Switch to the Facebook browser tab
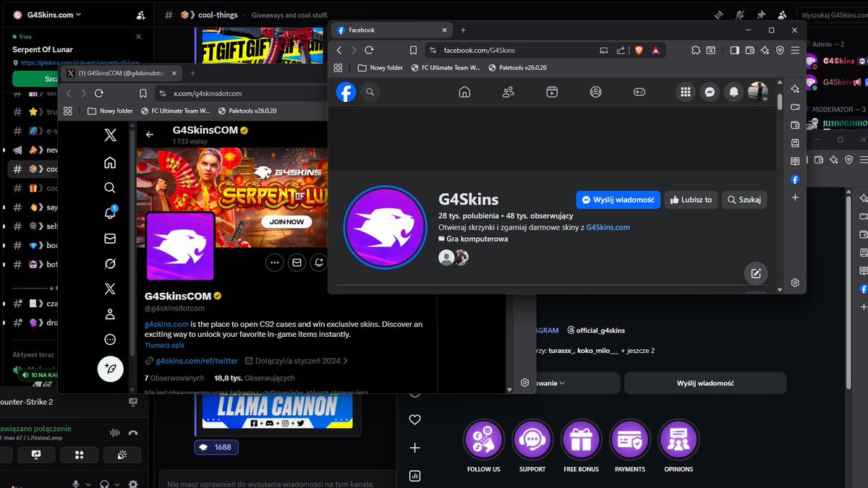Image resolution: width=868 pixels, height=488 pixels. pyautogui.click(x=391, y=30)
